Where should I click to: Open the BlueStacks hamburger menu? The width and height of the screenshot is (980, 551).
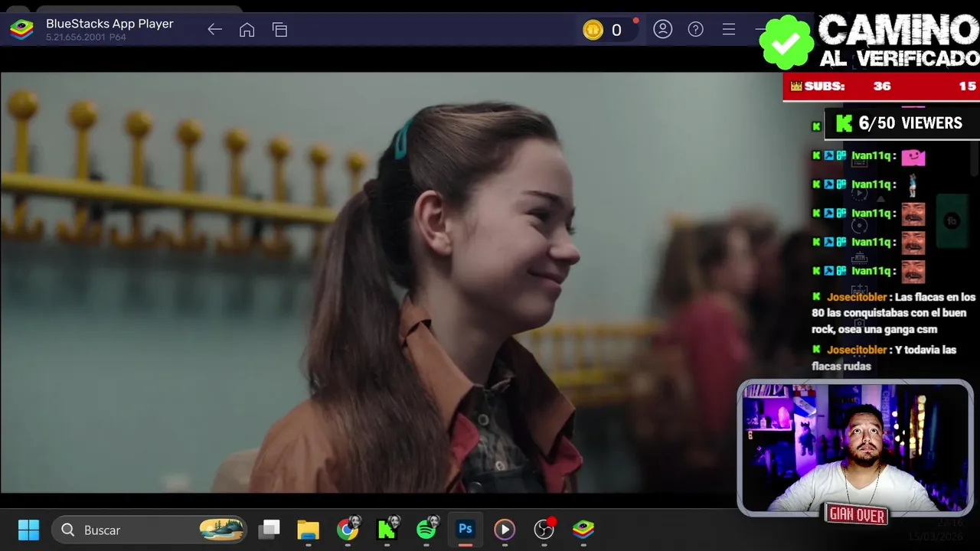click(x=729, y=29)
